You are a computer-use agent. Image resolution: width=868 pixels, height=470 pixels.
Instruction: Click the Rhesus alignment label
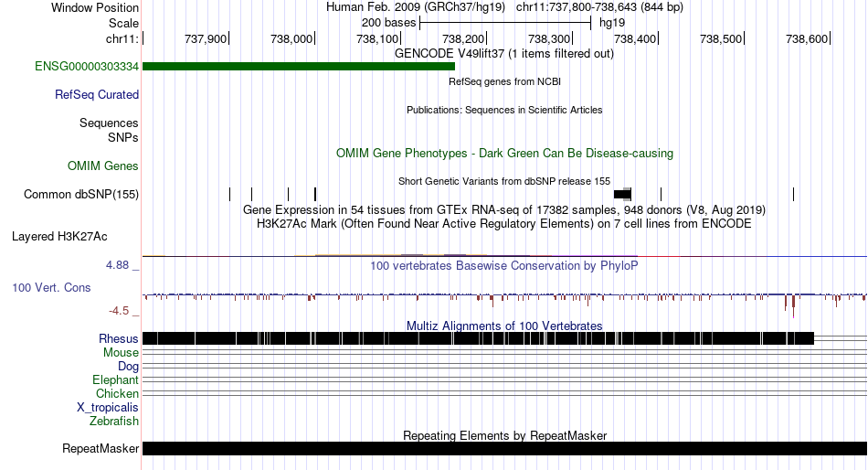pyautogui.click(x=119, y=338)
